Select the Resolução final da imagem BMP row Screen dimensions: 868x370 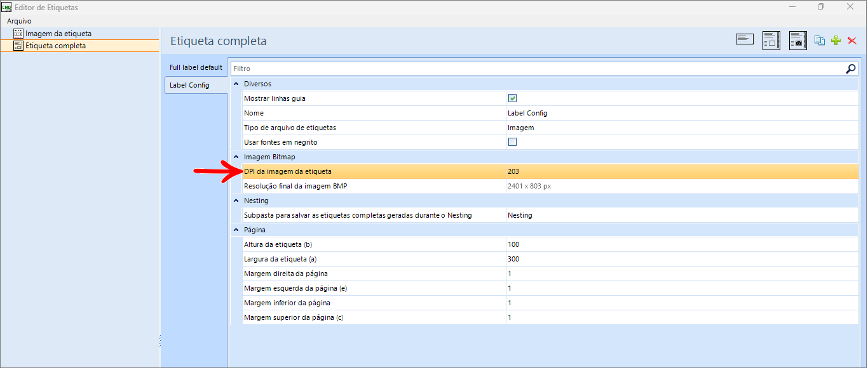tap(550, 186)
